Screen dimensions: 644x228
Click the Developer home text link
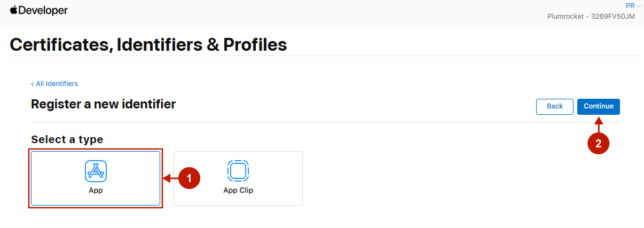pyautogui.click(x=43, y=11)
